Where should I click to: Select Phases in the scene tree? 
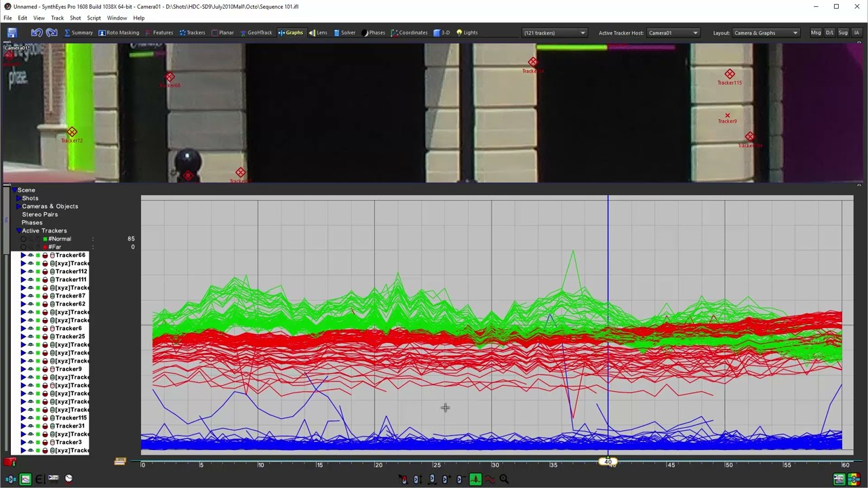point(32,222)
